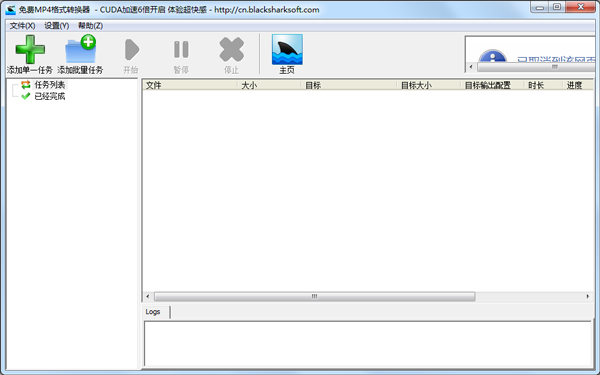
Task: Sort by the 目标大小 column header
Action: tap(429, 85)
